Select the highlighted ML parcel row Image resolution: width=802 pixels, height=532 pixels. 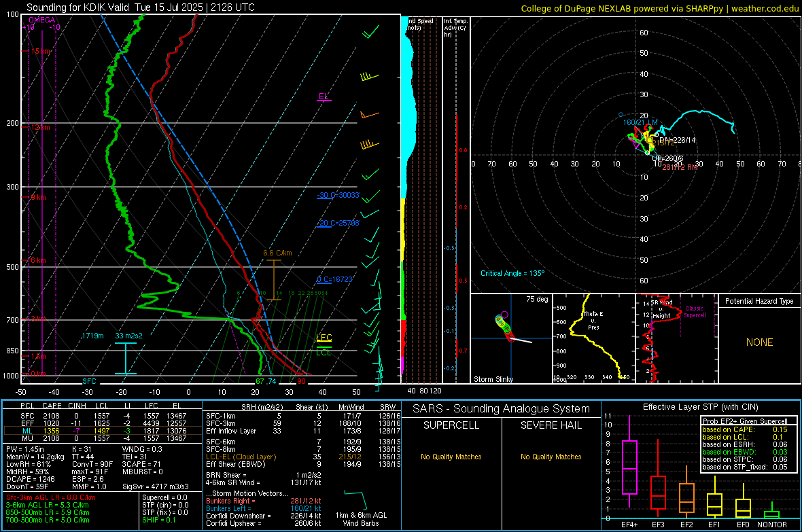pos(103,431)
